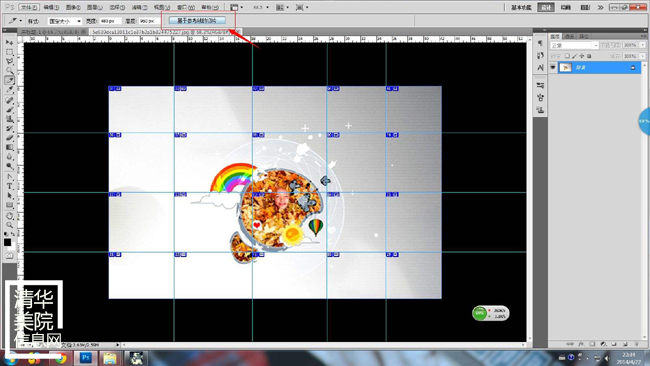Select the Dodge tool

[x=9, y=166]
